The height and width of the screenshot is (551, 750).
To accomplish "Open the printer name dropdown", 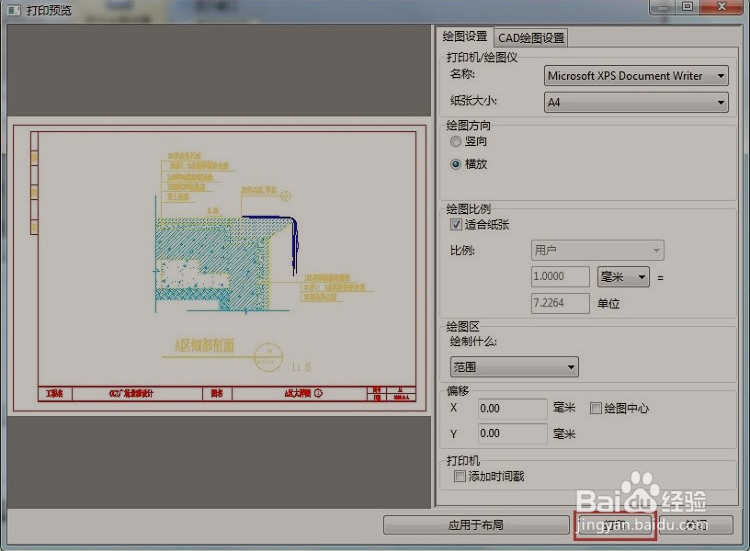I will point(636,76).
